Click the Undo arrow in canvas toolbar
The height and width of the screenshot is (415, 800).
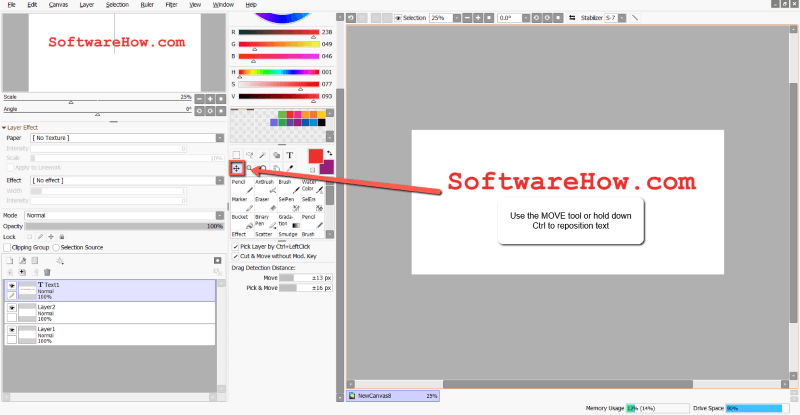351,18
